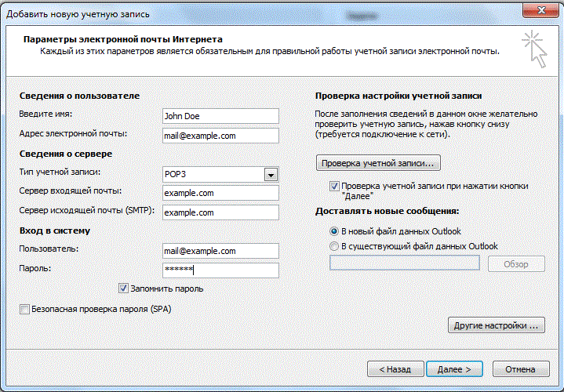Click the wizard cursor icon in header
The image size is (564, 392).
tap(535, 49)
